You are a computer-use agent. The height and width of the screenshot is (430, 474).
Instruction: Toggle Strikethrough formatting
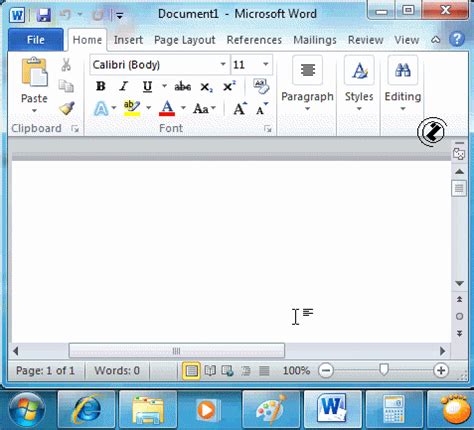tap(183, 87)
